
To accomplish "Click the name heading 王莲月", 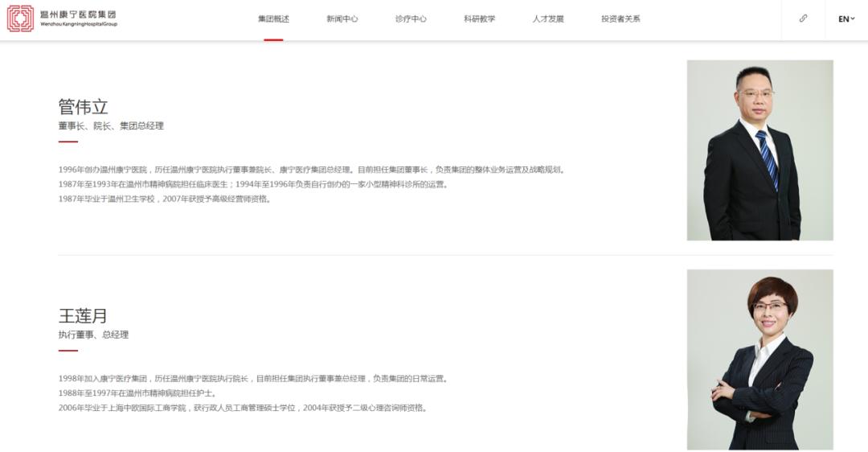I will (x=83, y=316).
